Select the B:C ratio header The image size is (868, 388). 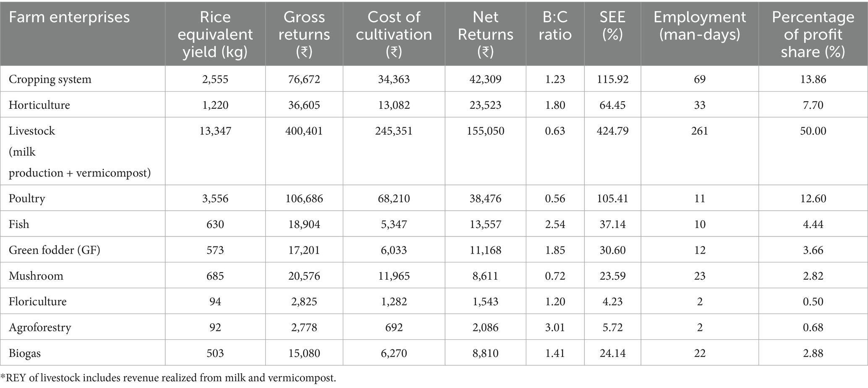tap(555, 26)
